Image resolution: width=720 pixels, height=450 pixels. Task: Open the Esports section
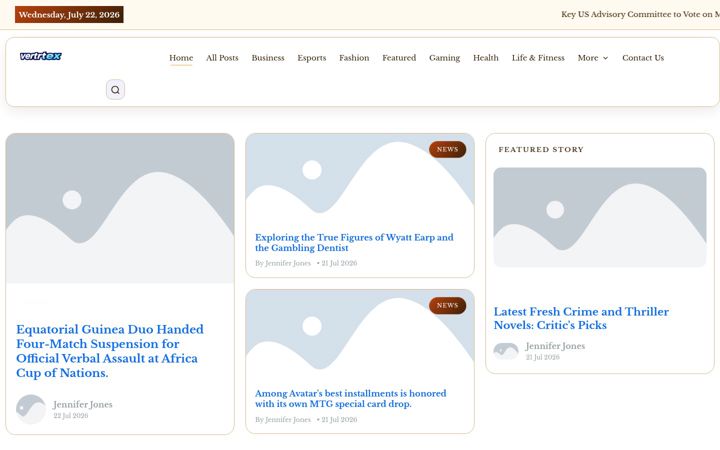(x=312, y=58)
